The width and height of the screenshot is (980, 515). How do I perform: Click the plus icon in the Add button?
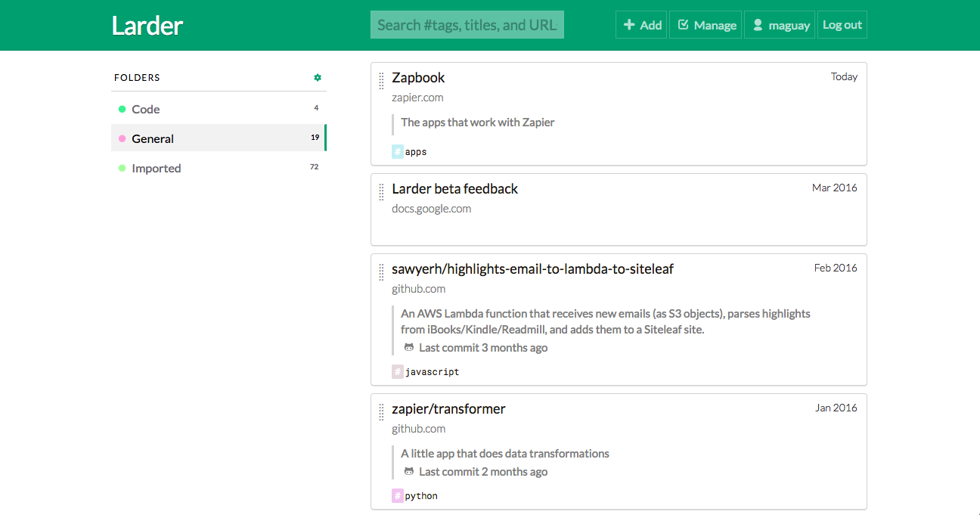[x=629, y=25]
